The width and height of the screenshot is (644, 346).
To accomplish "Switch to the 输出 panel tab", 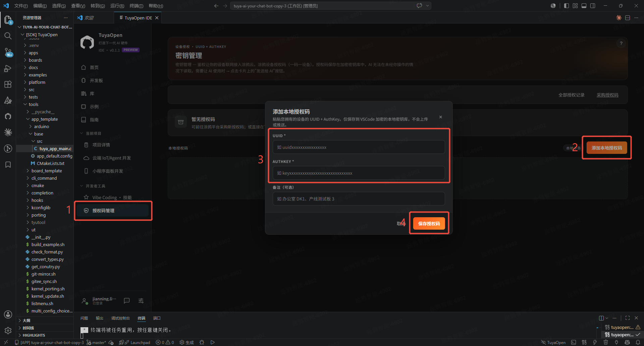I will pyautogui.click(x=100, y=318).
